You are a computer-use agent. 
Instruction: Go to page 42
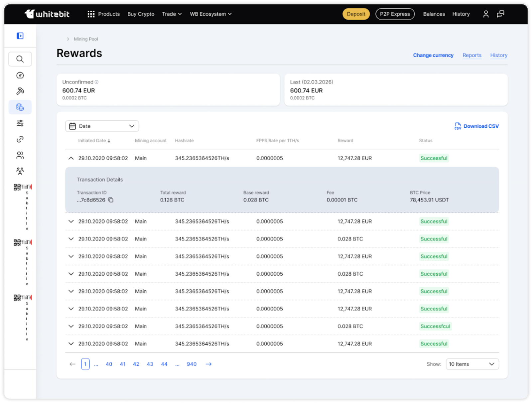click(136, 364)
